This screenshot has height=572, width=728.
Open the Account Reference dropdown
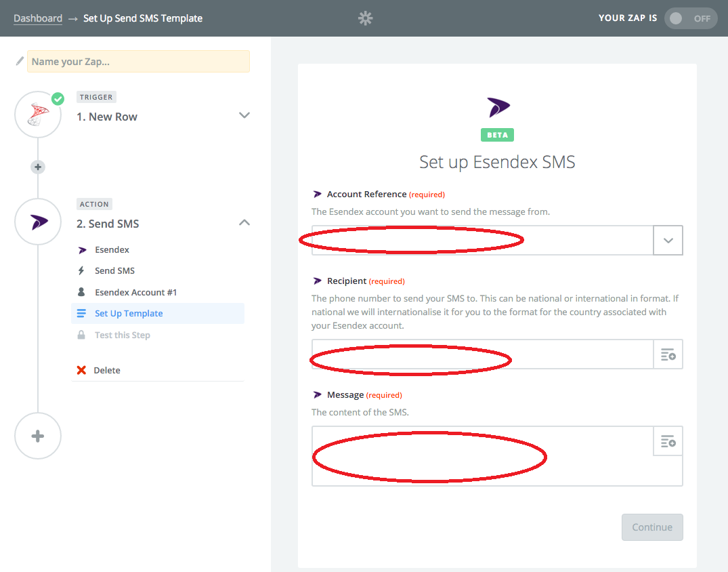click(x=668, y=241)
